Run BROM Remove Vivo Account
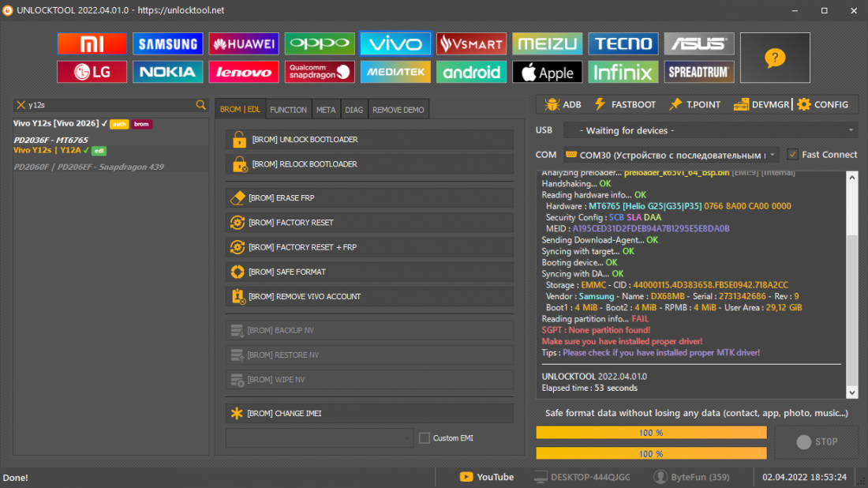Image resolution: width=868 pixels, height=488 pixels. [x=369, y=296]
